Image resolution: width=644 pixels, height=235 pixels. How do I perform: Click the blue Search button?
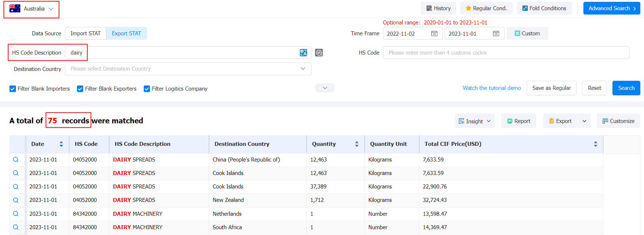[626, 88]
